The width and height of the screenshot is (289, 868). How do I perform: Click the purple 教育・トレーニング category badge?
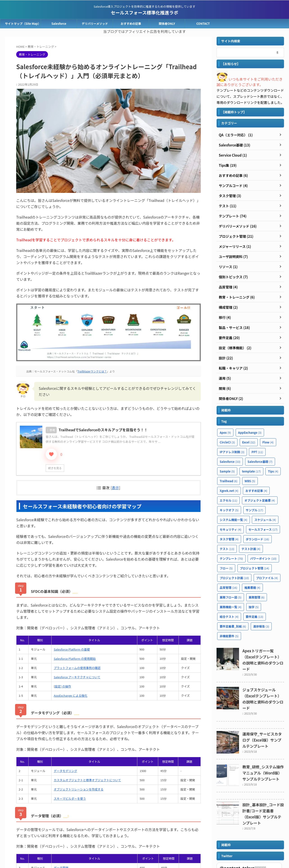32,54
